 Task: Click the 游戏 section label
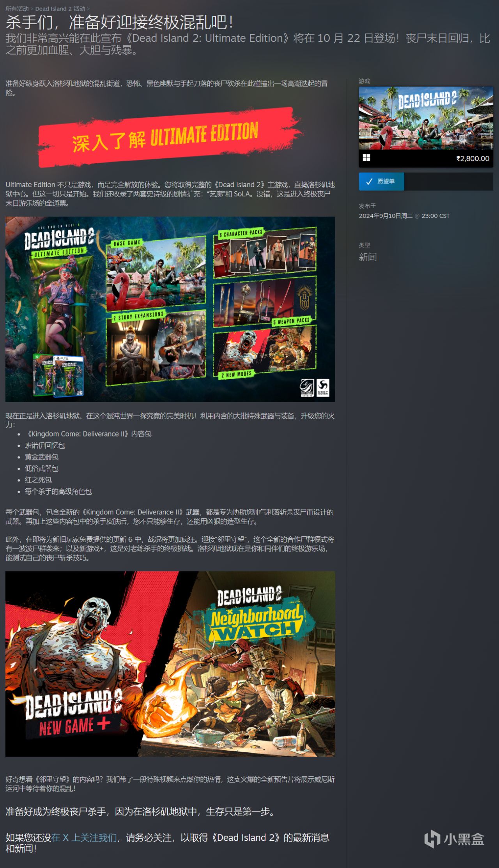pos(365,81)
